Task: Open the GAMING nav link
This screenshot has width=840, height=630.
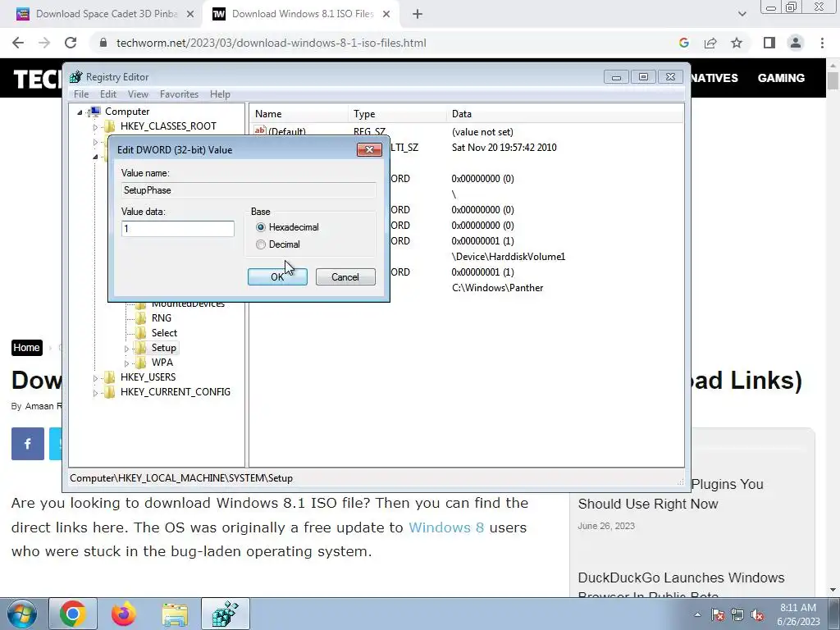Action: [x=781, y=78]
